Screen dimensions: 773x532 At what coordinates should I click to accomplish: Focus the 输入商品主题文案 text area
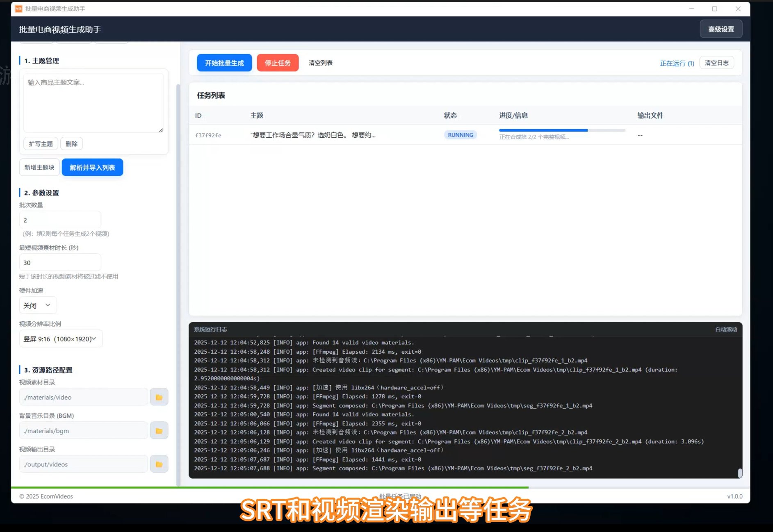tap(93, 103)
